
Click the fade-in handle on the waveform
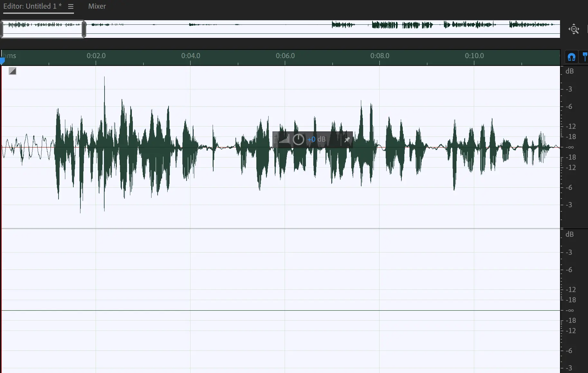click(x=13, y=71)
